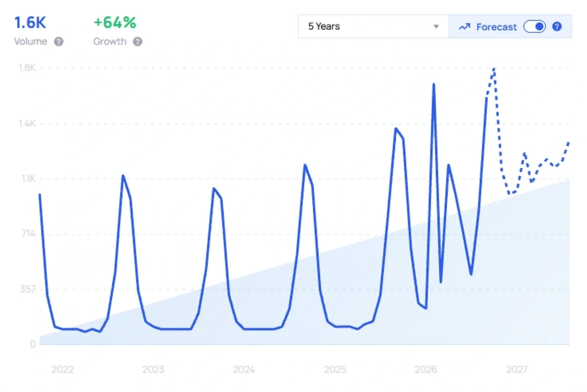Click the Forecast trend arrow icon
This screenshot has height=392, width=587.
[464, 27]
